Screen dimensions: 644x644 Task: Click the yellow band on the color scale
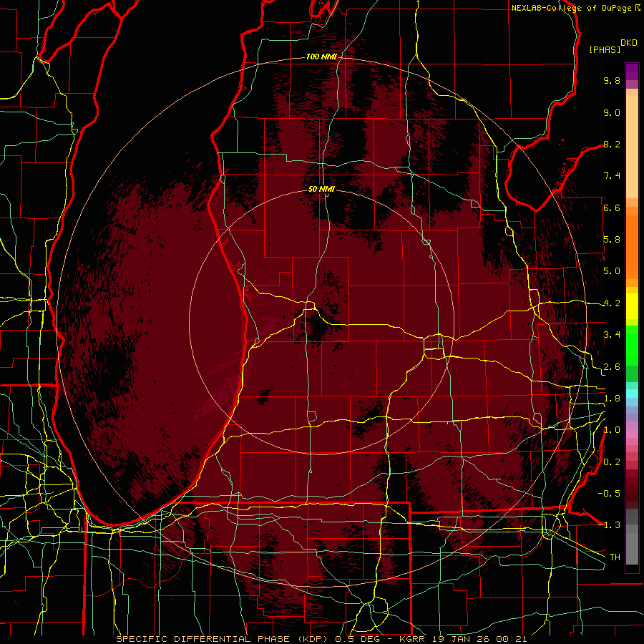[632, 306]
